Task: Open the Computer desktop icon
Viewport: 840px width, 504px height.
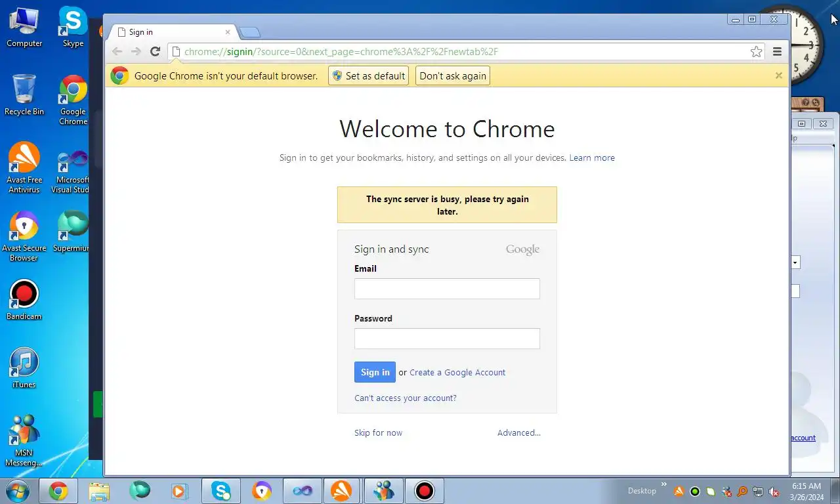Action: point(24,27)
